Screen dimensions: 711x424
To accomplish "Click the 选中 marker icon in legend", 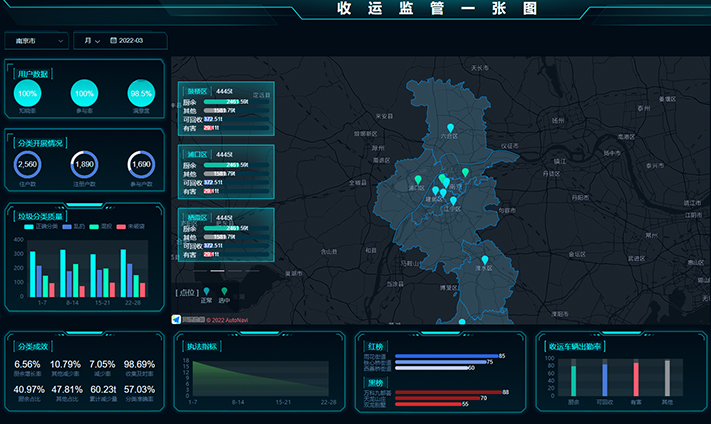I will (224, 291).
